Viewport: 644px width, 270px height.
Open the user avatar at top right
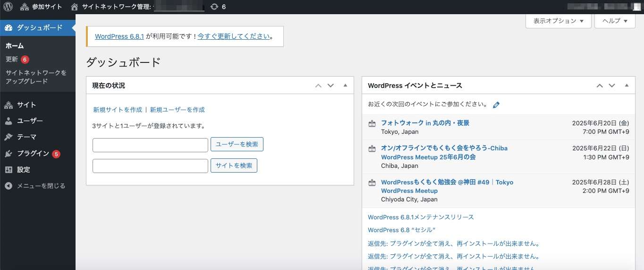(x=636, y=7)
